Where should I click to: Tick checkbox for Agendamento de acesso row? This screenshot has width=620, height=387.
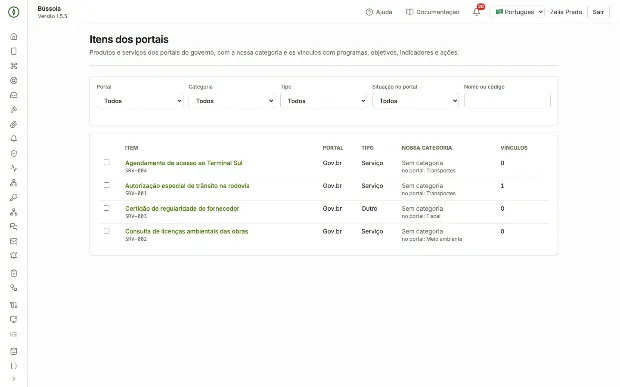pos(107,162)
